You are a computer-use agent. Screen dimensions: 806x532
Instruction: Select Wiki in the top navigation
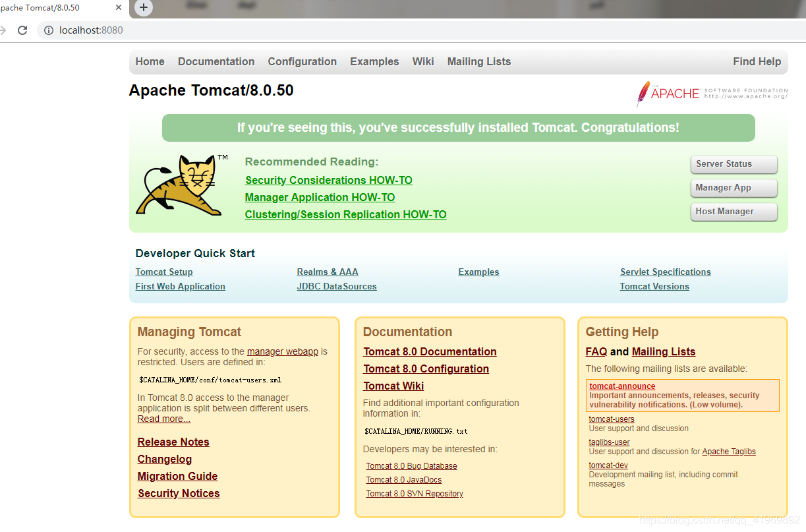[x=423, y=61]
